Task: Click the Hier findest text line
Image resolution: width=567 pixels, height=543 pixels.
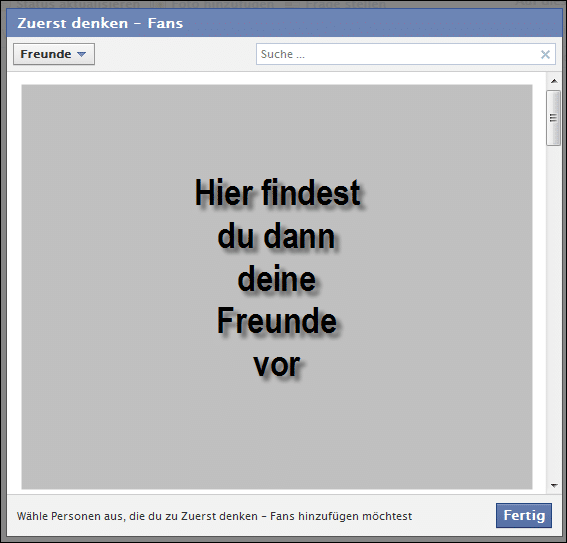Action: point(278,193)
